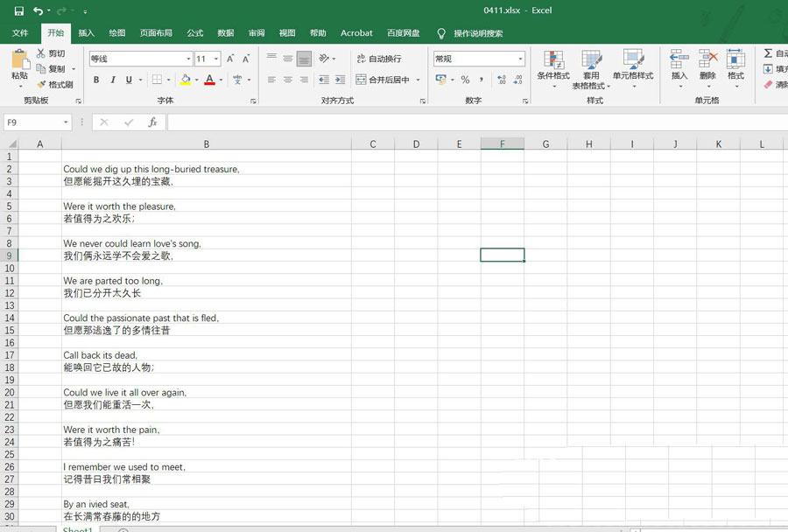Toggle bold formatting on selected cell
This screenshot has width=788, height=532.
click(96, 79)
